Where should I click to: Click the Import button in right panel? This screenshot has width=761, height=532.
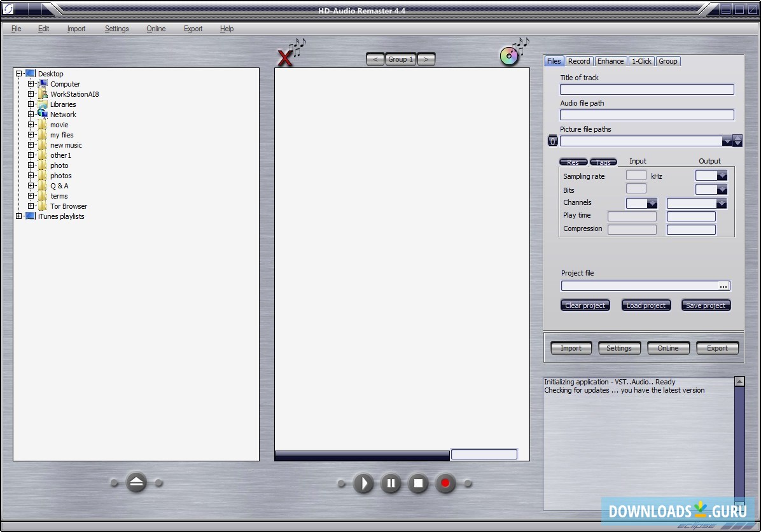[x=571, y=348]
